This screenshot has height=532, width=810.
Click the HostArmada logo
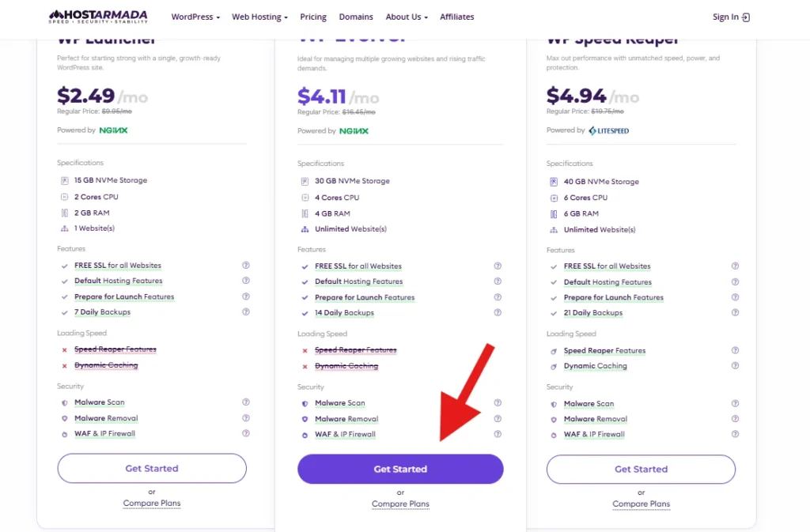98,17
